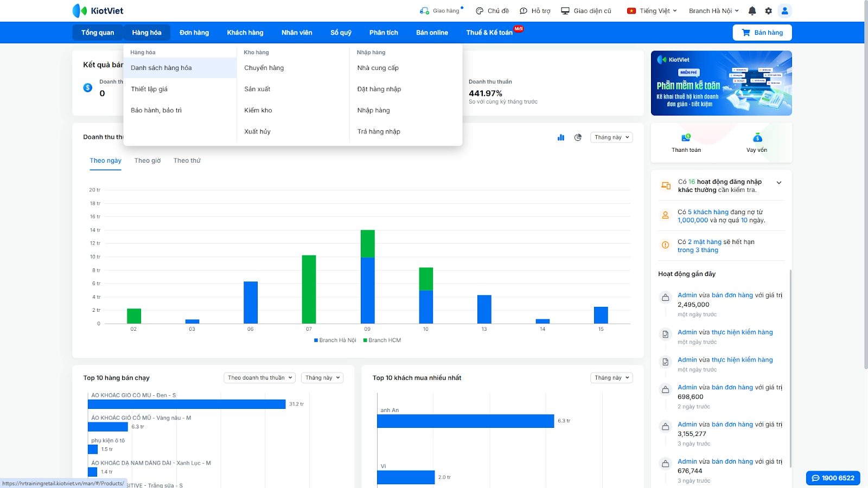868x488 pixels.
Task: Open the settings gear icon
Action: point(768,11)
